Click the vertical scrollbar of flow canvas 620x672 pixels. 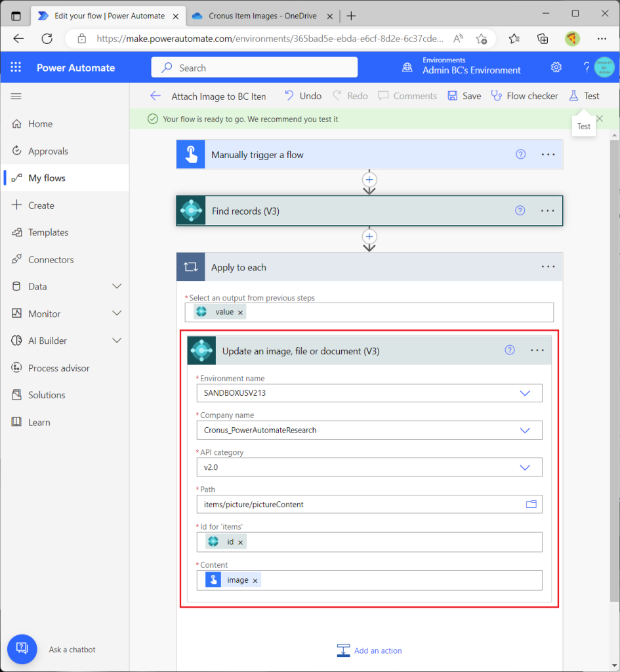click(x=615, y=371)
